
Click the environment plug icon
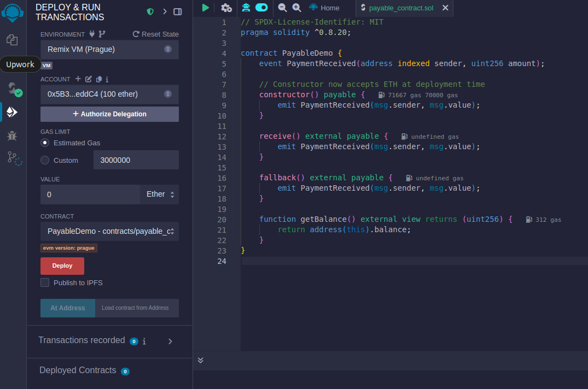point(92,34)
